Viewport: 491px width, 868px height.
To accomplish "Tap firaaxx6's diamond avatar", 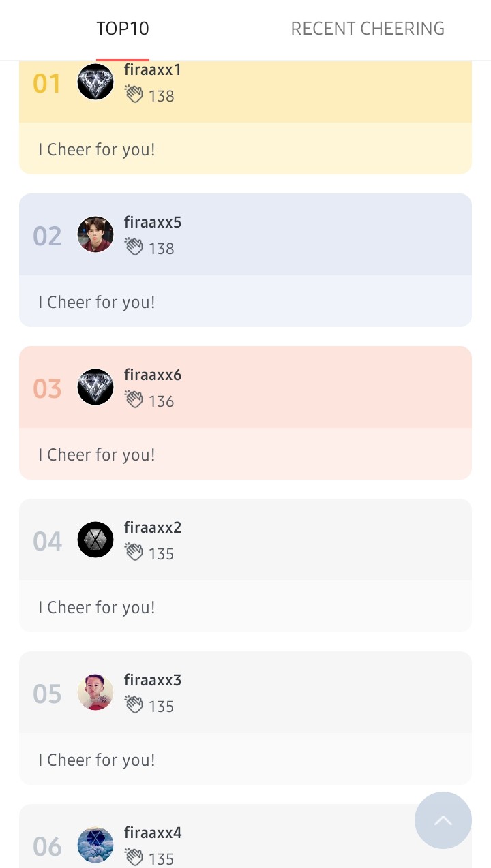I will (x=95, y=387).
